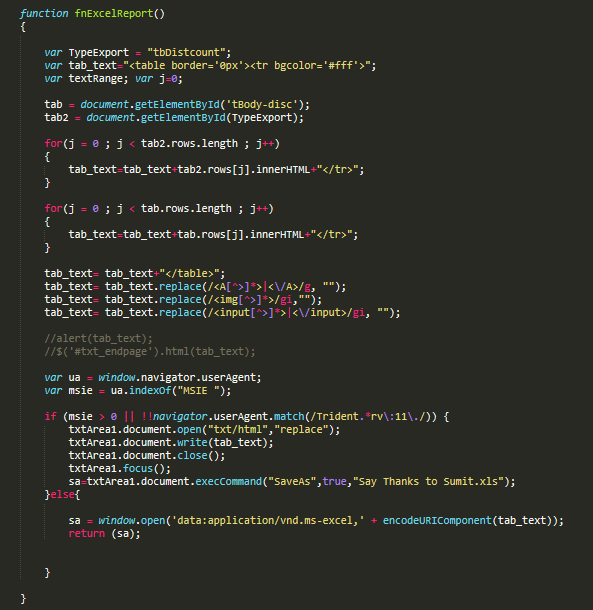Viewport: 593px width, 610px height.
Task: Click the function name "fnExcelReport"
Action: pos(114,14)
